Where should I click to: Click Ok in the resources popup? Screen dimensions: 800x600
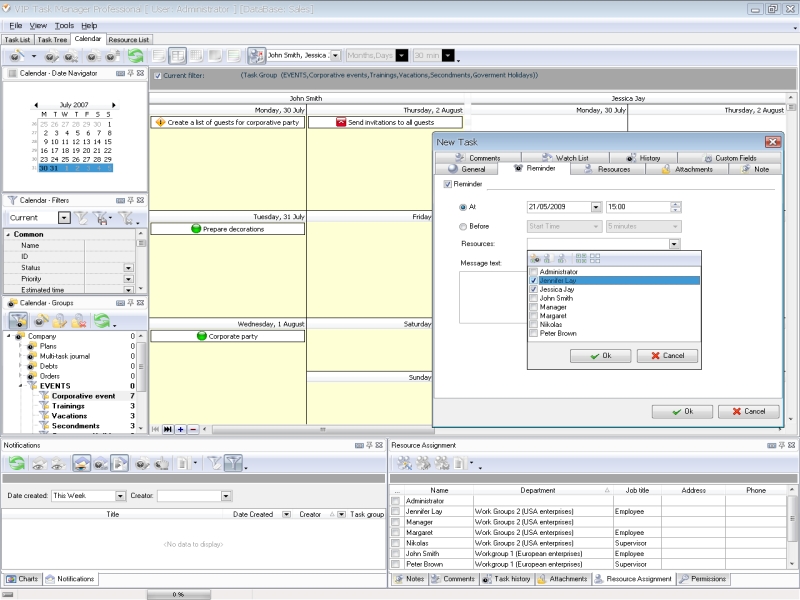point(601,356)
